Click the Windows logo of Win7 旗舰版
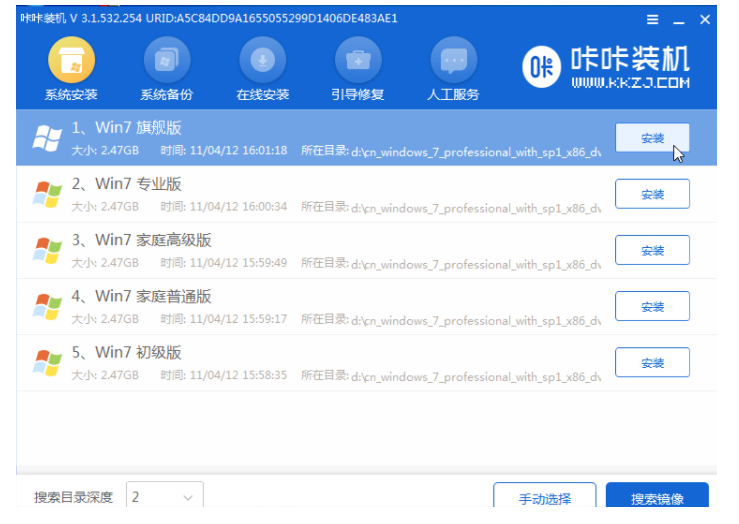 click(47, 139)
